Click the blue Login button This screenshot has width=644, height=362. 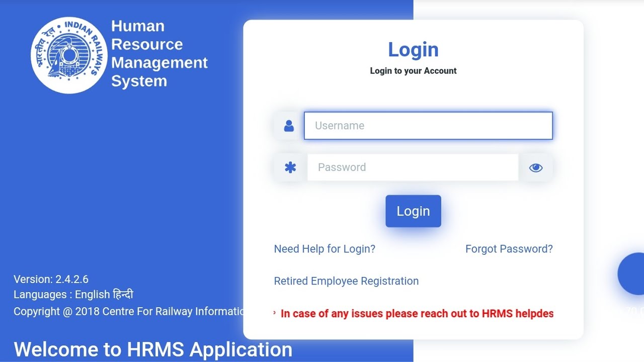pyautogui.click(x=413, y=211)
